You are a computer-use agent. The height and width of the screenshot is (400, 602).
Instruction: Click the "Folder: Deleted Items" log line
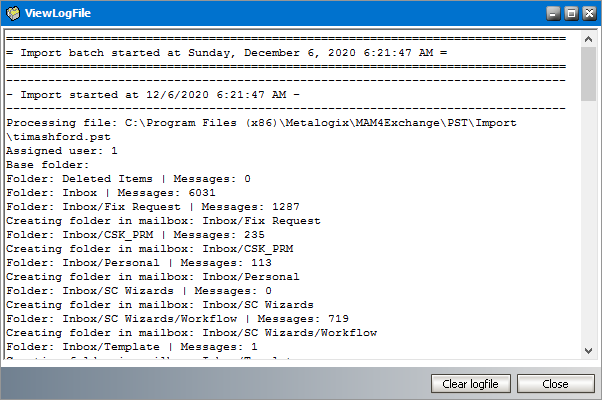pos(128,178)
